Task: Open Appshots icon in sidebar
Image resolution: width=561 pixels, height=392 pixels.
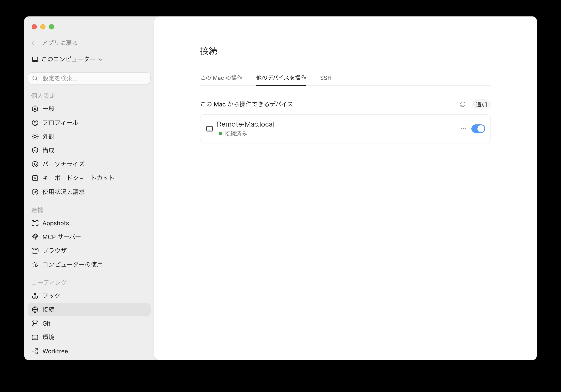Action: [35, 223]
